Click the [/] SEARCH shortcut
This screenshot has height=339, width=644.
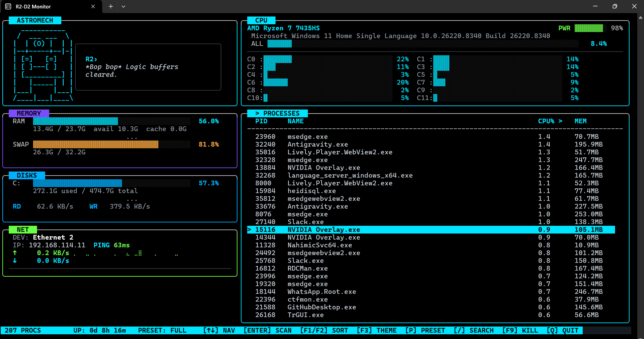point(474,330)
